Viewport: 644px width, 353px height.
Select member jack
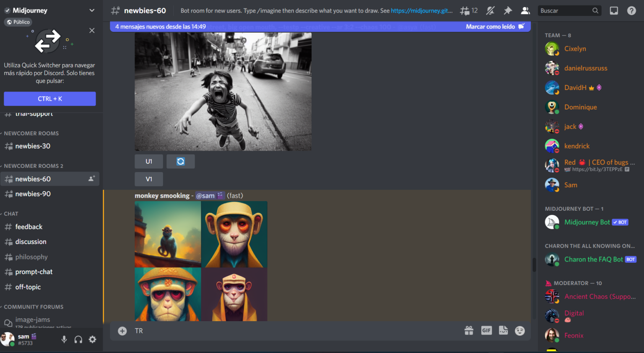(x=590, y=126)
